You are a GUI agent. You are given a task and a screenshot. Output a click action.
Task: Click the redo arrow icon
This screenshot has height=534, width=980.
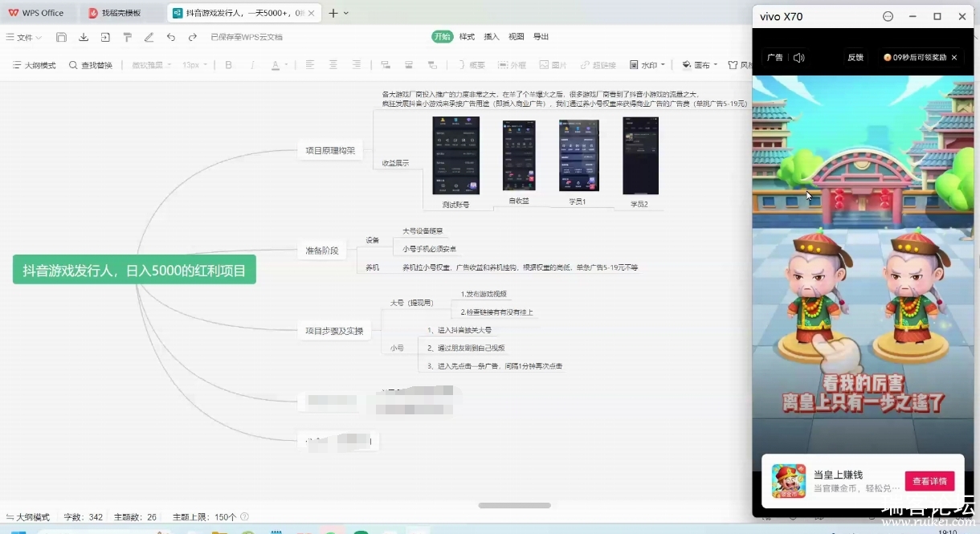[x=193, y=37]
